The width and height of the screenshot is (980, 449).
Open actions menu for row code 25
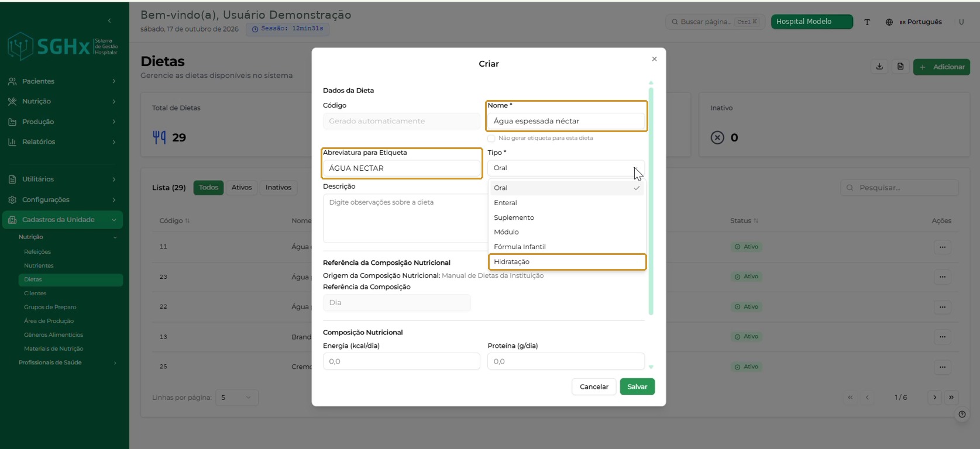pos(942,367)
